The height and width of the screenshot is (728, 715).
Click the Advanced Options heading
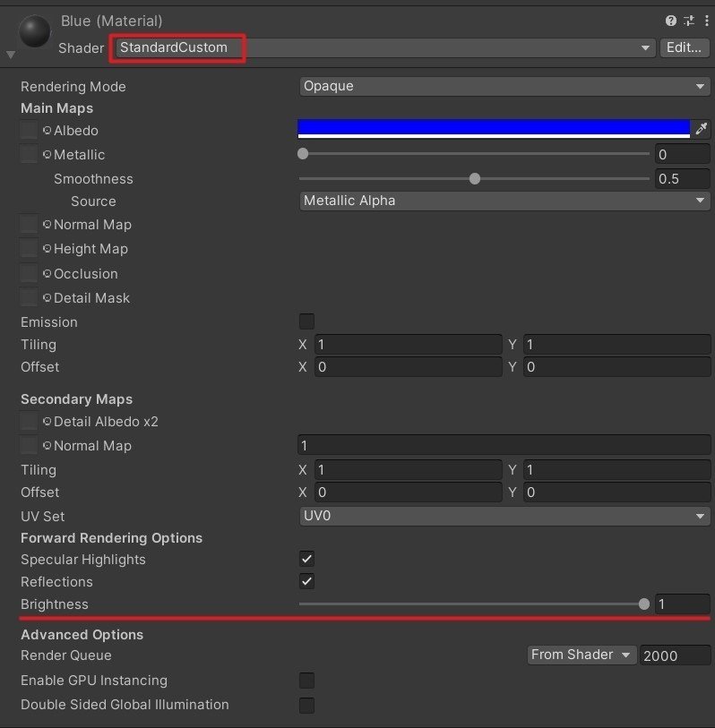coord(82,635)
